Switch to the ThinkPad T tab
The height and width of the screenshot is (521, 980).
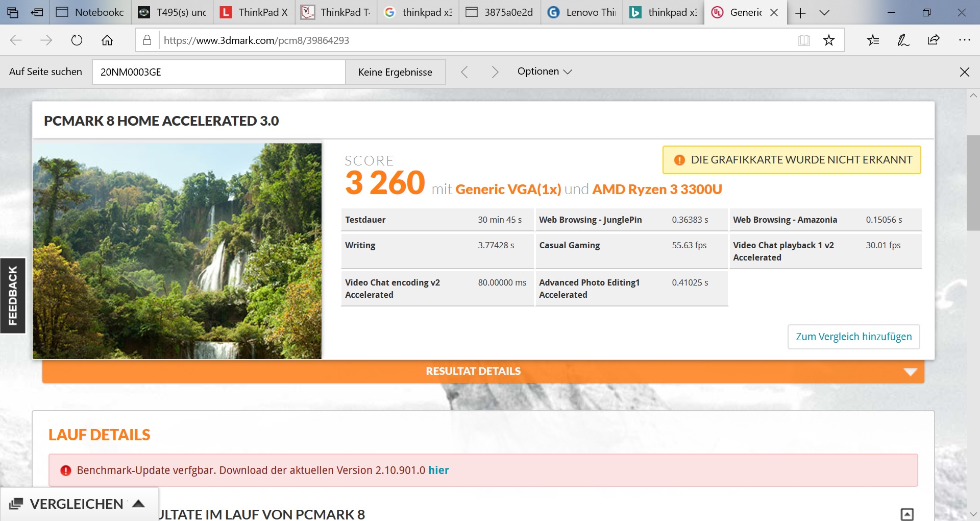(336, 12)
